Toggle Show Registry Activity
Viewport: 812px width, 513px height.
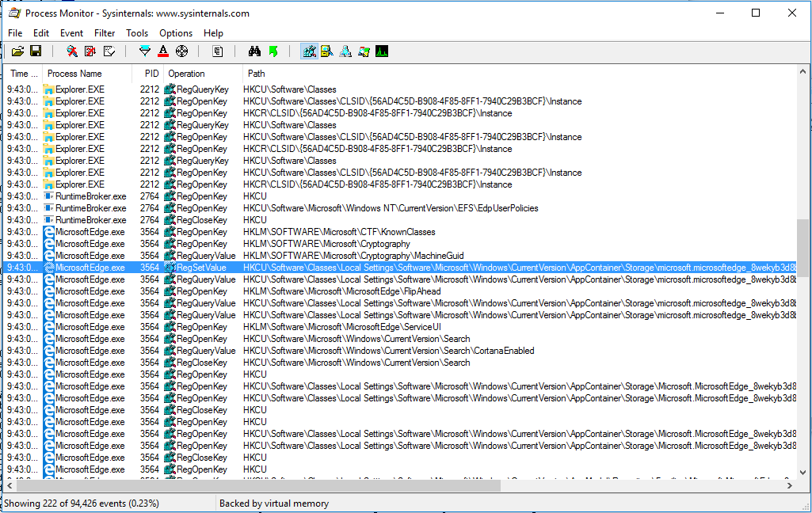tap(309, 51)
